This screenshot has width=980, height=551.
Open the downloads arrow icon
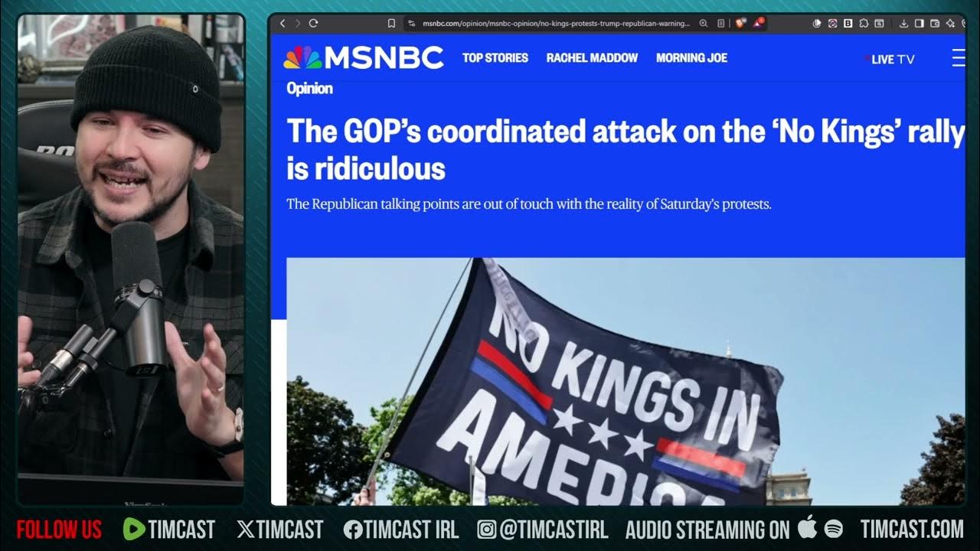pyautogui.click(x=903, y=24)
